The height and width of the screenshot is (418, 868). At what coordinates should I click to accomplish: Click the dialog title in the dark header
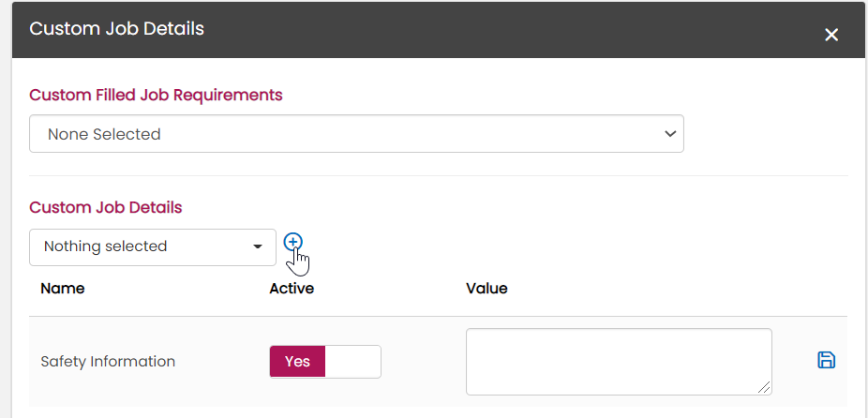tap(116, 28)
